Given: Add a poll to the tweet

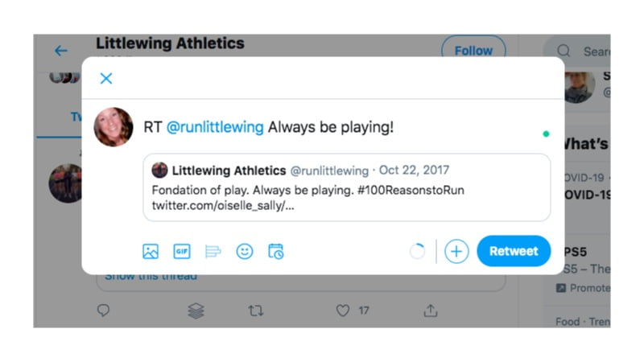Looking at the screenshot, I should [x=213, y=251].
